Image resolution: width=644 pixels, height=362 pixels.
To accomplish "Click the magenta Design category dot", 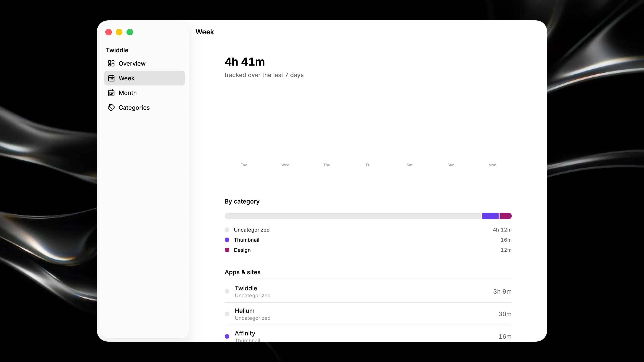I will click(227, 250).
